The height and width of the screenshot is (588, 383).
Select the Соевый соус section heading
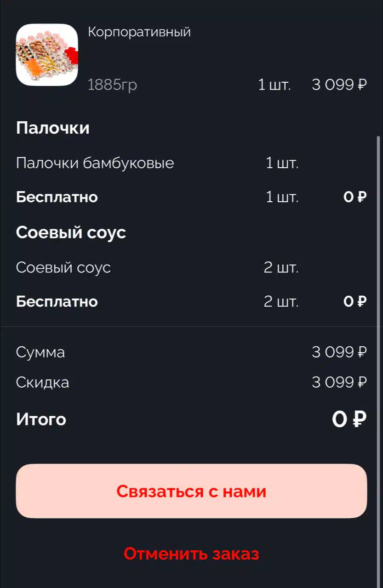pyautogui.click(x=71, y=232)
